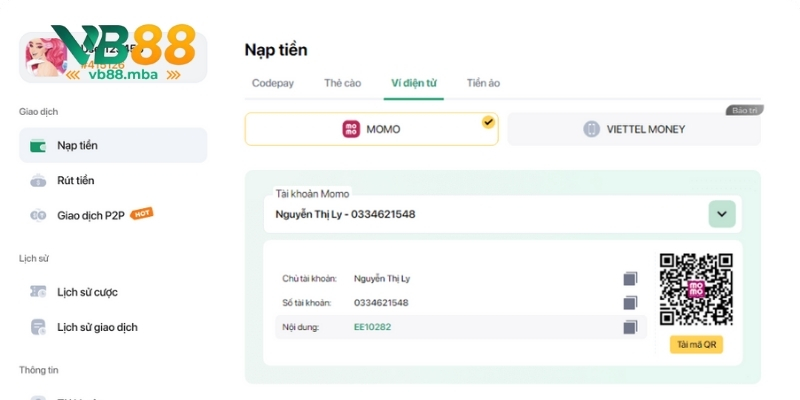This screenshot has height=400, width=800.
Task: Click the yellow checkmark on MOMO
Action: [x=488, y=122]
